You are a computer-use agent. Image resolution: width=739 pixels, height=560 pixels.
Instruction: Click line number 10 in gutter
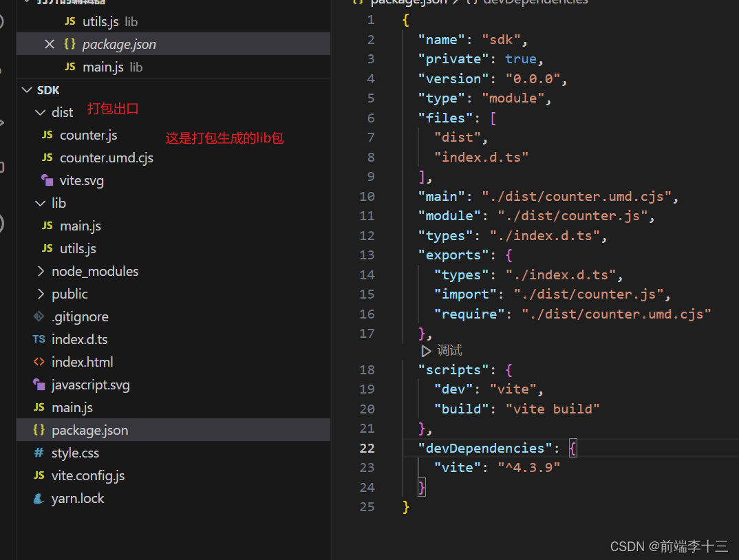click(367, 196)
